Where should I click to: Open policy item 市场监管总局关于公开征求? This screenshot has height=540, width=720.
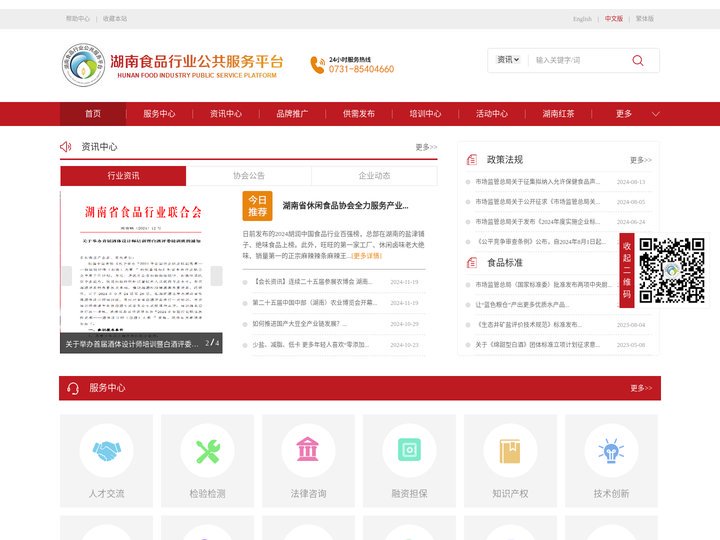click(x=538, y=202)
